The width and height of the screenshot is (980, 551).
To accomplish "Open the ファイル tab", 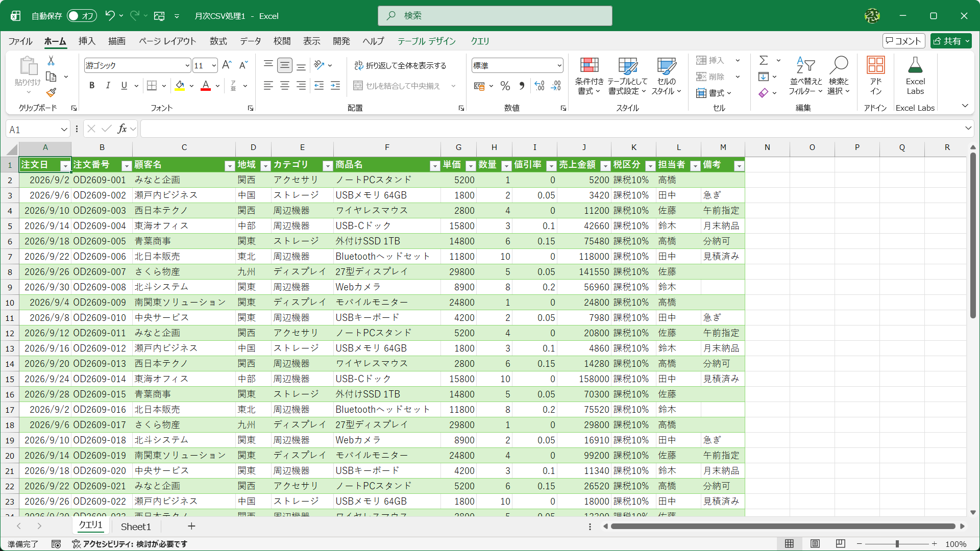I will point(20,41).
